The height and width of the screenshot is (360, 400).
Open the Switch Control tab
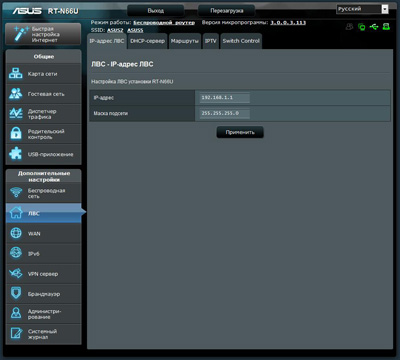point(241,41)
